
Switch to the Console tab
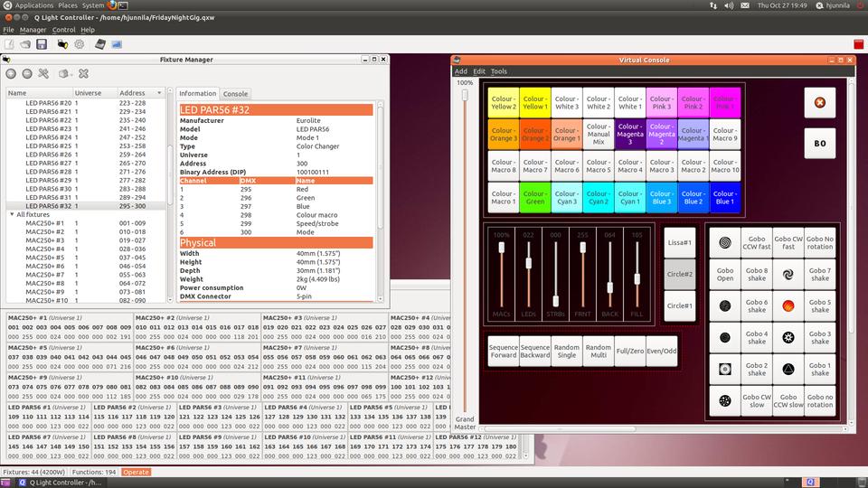click(235, 93)
